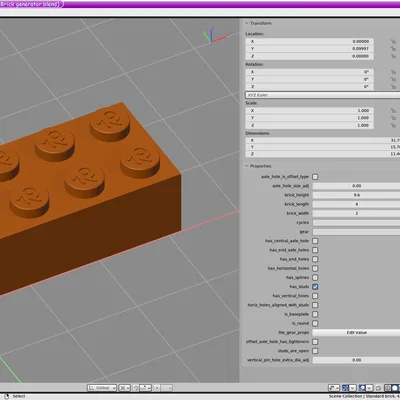Open the proportional falloff dropdown

point(166,388)
